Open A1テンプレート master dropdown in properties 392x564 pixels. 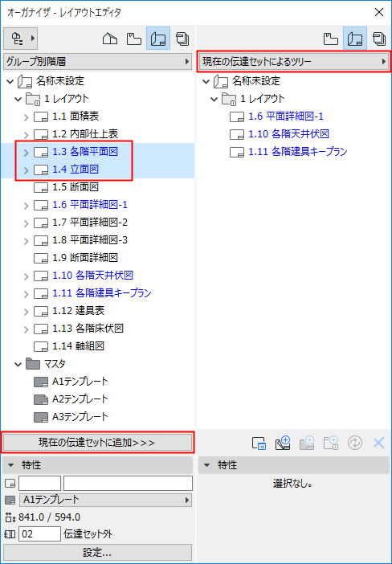pyautogui.click(x=106, y=500)
